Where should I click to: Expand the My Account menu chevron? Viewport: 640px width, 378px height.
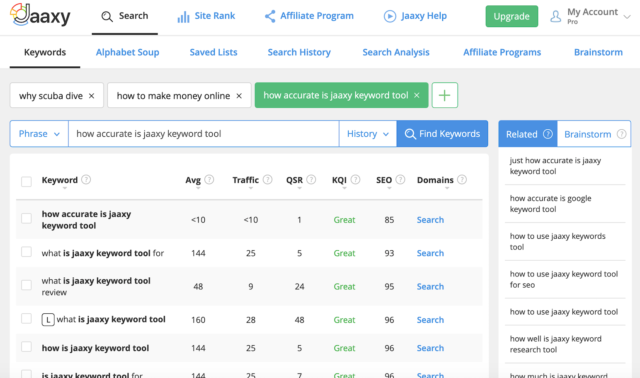click(x=627, y=17)
